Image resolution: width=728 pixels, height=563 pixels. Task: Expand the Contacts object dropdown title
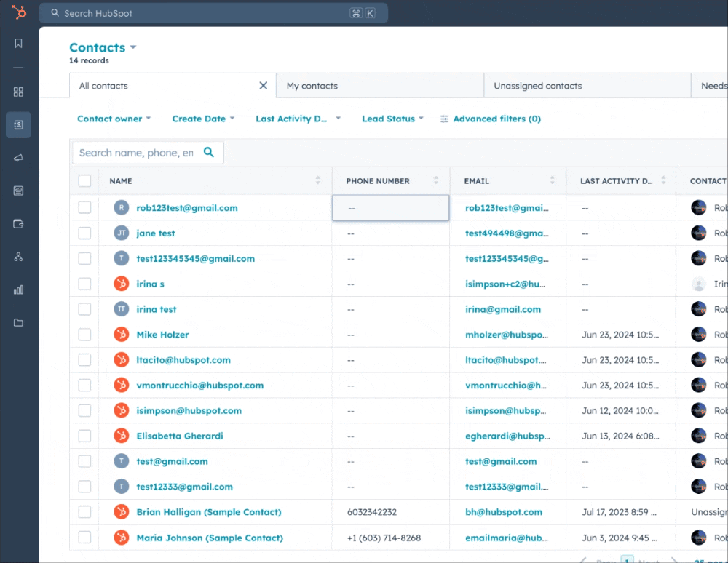pos(103,47)
